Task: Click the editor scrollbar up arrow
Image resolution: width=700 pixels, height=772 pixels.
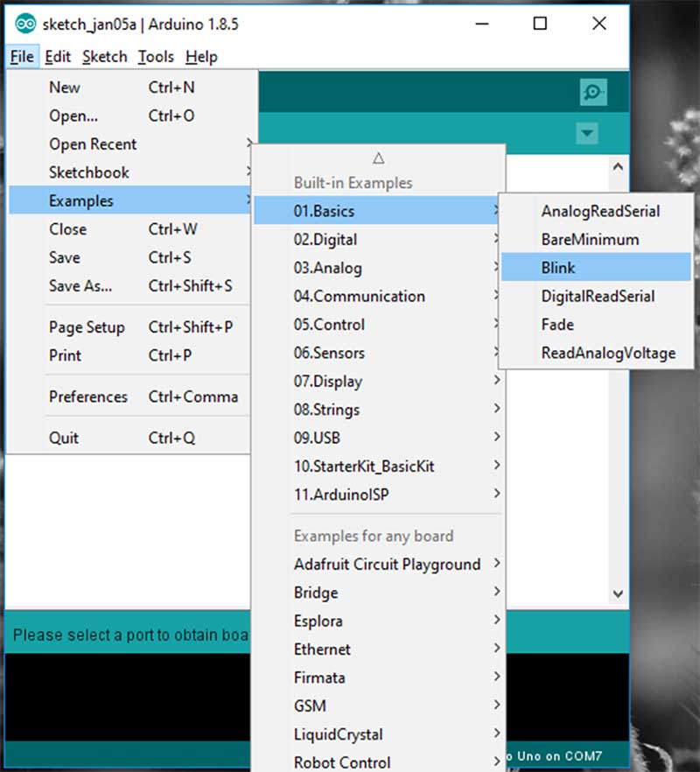Action: click(618, 166)
